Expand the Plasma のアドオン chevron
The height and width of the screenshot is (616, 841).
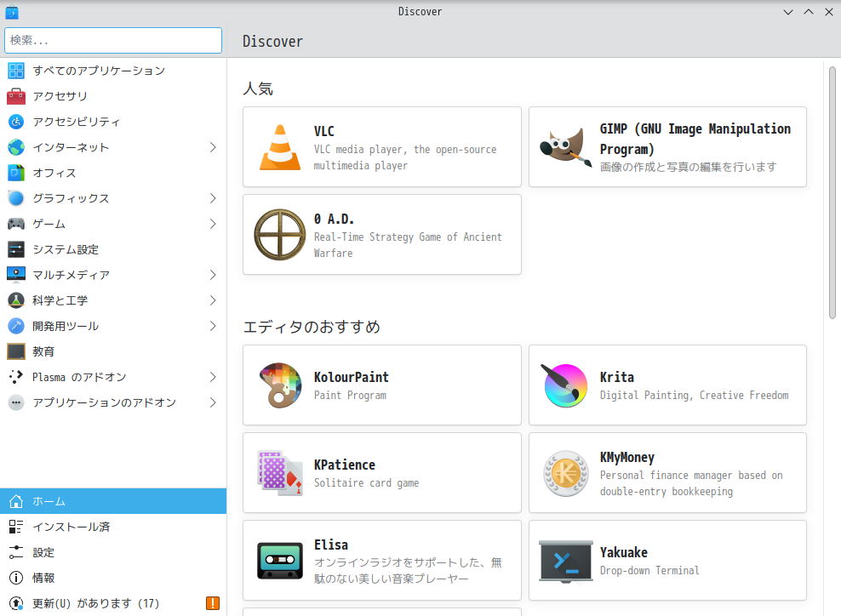213,378
